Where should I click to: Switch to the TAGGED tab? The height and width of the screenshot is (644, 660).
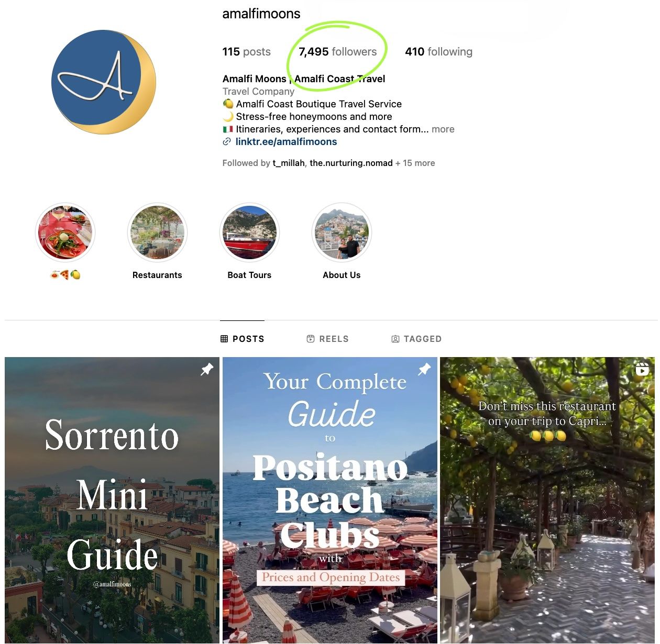click(x=416, y=339)
